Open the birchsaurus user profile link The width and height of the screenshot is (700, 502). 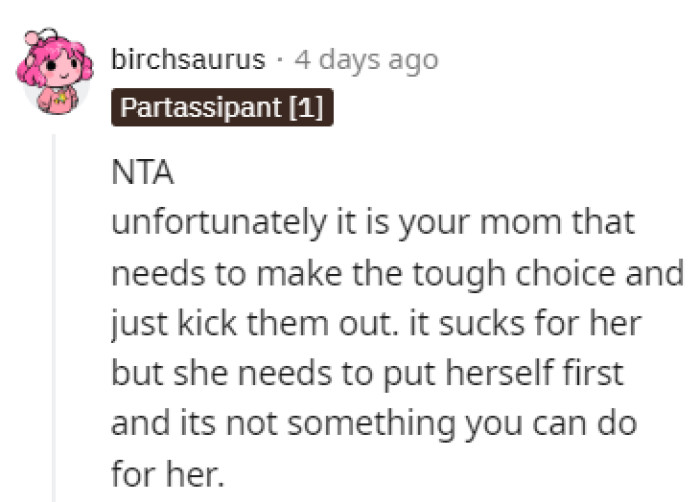coord(188,60)
